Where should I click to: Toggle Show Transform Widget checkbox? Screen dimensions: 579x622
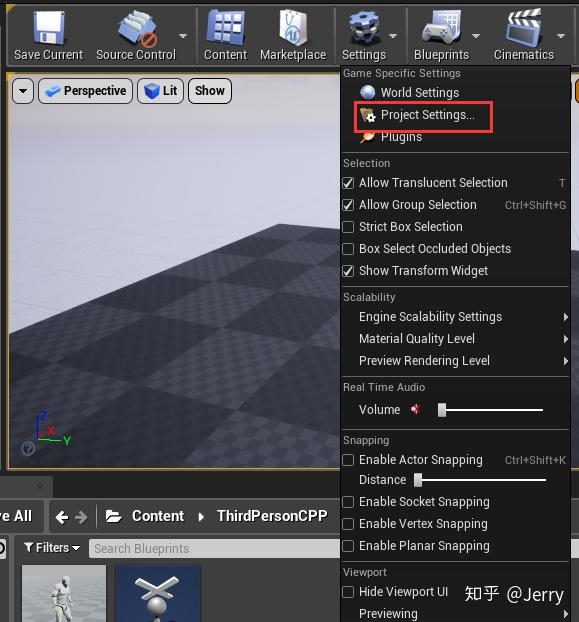(x=348, y=271)
